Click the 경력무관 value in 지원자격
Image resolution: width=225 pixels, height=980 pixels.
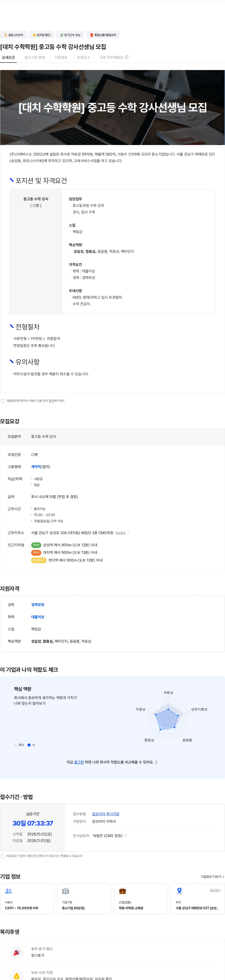click(x=38, y=605)
